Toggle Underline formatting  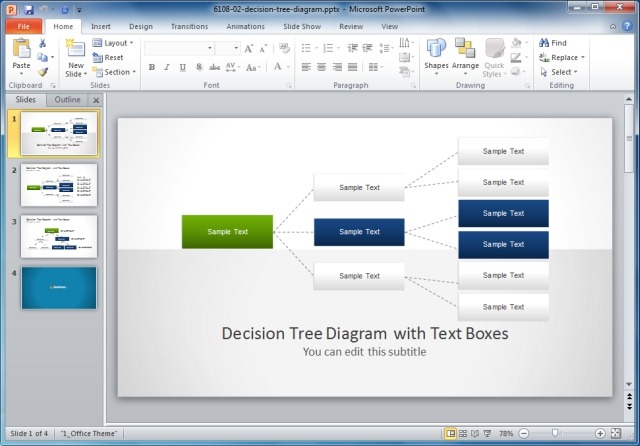(x=182, y=67)
